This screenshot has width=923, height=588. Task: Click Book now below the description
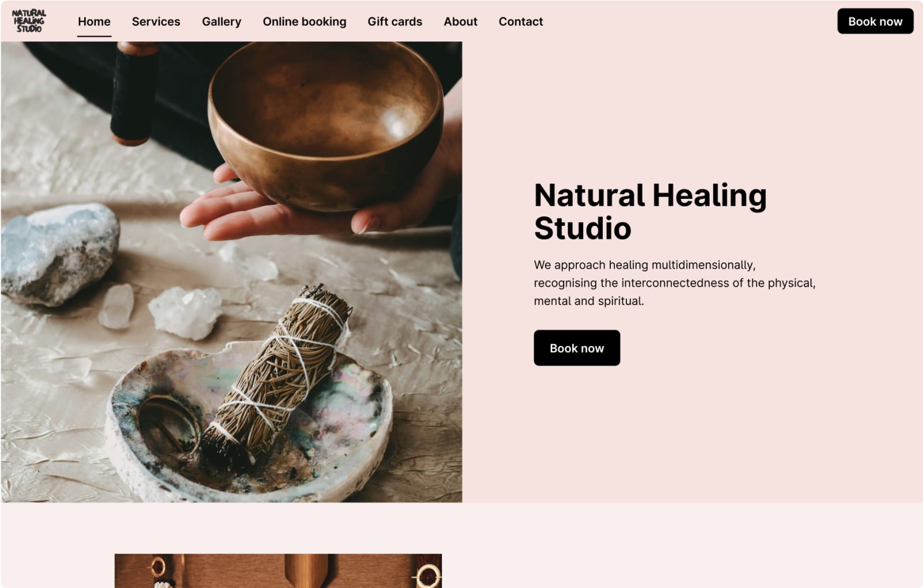tap(577, 348)
